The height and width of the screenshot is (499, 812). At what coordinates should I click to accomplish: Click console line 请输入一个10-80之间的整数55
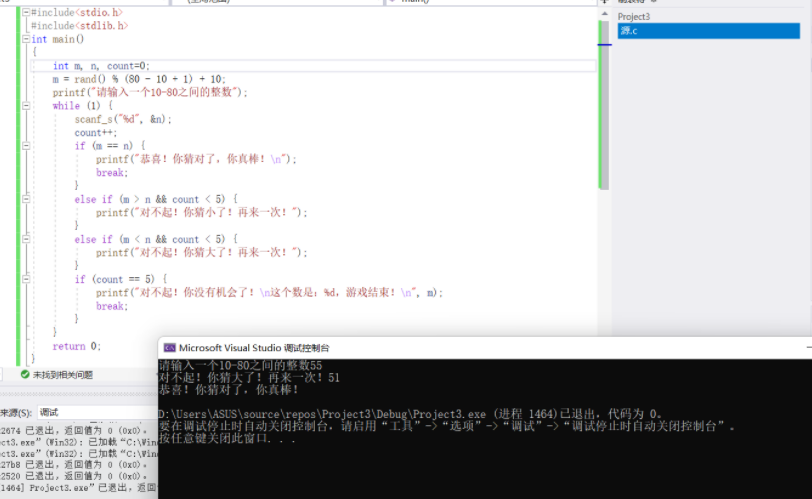240,365
